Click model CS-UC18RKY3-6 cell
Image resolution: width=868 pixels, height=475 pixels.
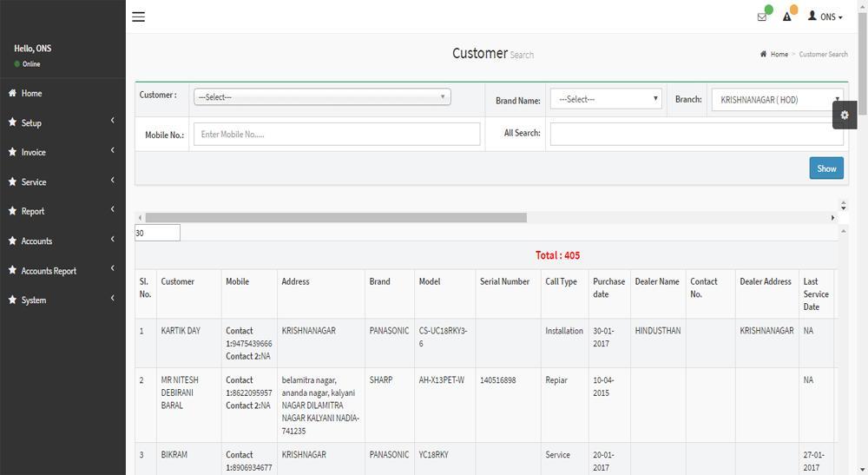(x=443, y=337)
